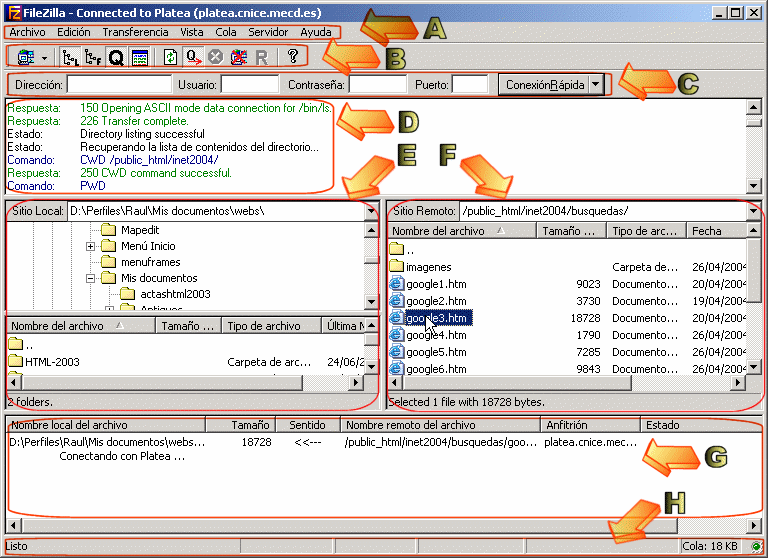
Task: Open the Servidor menu
Action: [x=268, y=32]
